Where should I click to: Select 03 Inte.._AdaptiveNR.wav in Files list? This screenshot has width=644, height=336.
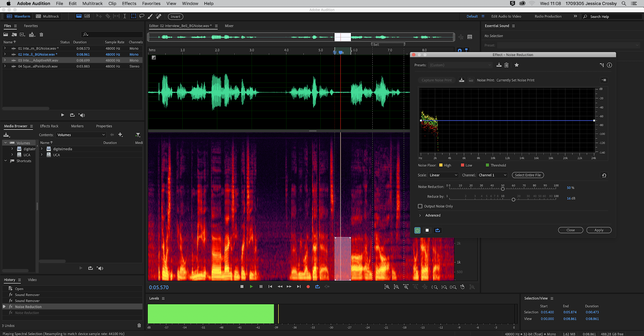pos(72,60)
